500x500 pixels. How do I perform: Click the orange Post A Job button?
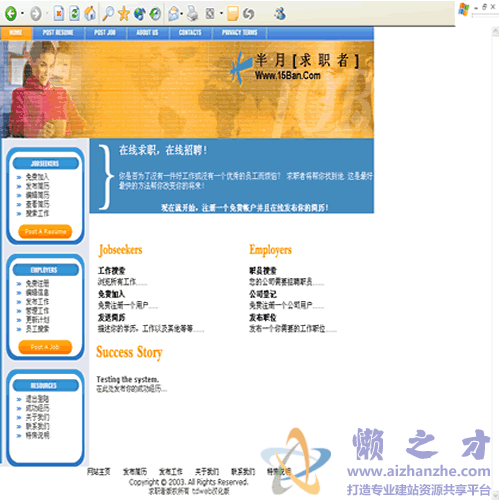[45, 347]
